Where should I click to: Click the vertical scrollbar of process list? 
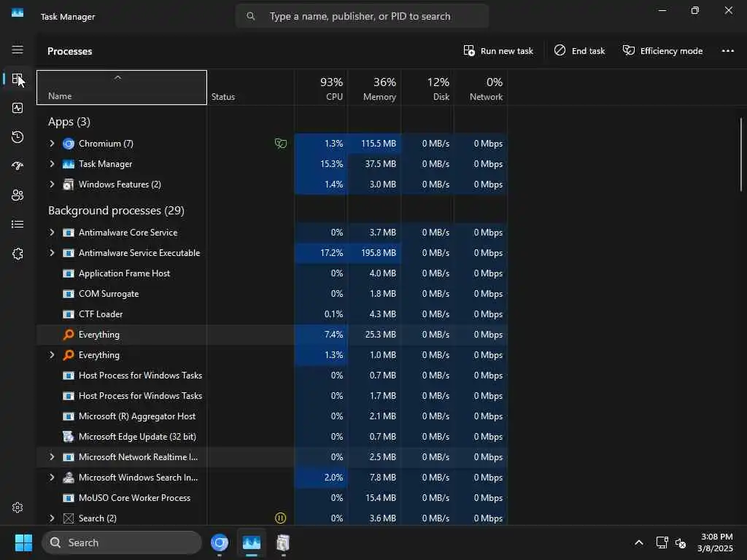(x=741, y=155)
